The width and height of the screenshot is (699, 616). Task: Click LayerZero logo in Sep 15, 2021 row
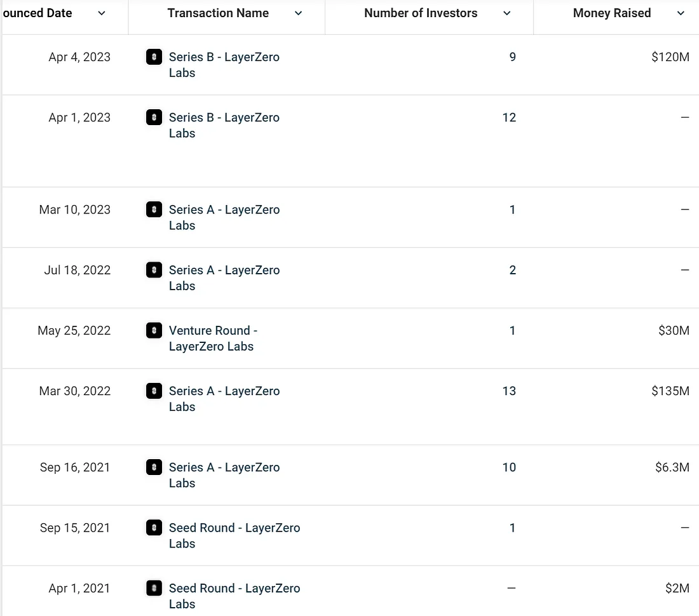click(x=154, y=528)
